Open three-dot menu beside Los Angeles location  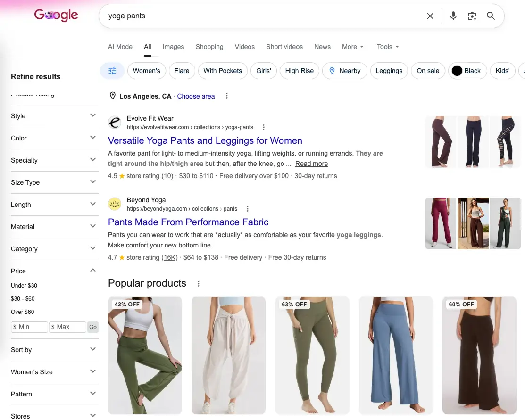227,96
